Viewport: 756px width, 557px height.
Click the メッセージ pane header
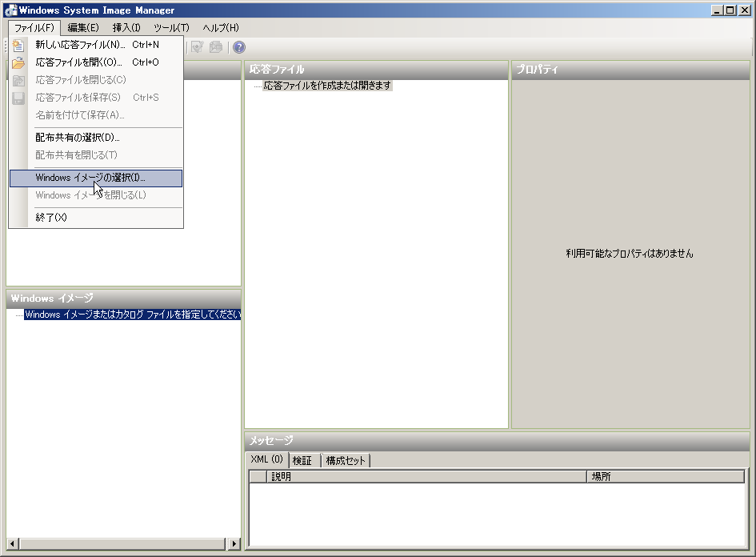497,441
